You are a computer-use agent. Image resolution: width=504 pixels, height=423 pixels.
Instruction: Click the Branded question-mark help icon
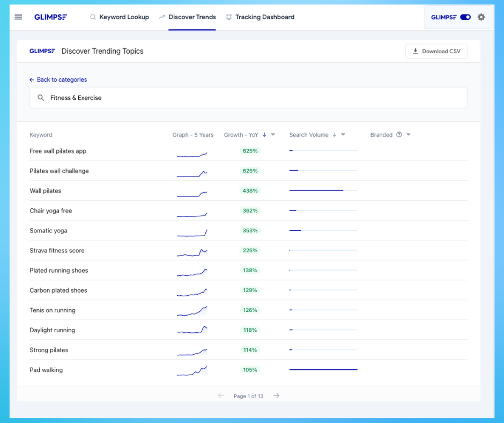(x=399, y=135)
